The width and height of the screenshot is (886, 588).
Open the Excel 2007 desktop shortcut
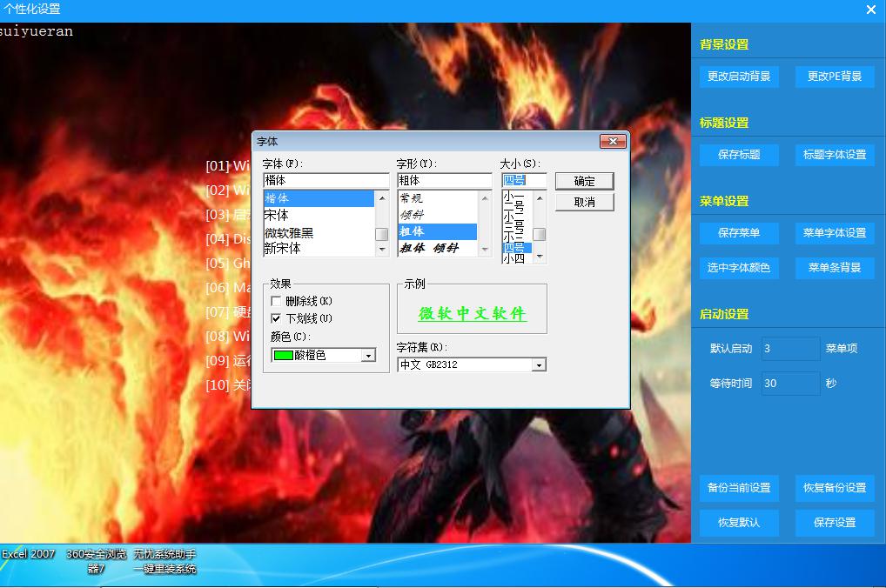28,554
